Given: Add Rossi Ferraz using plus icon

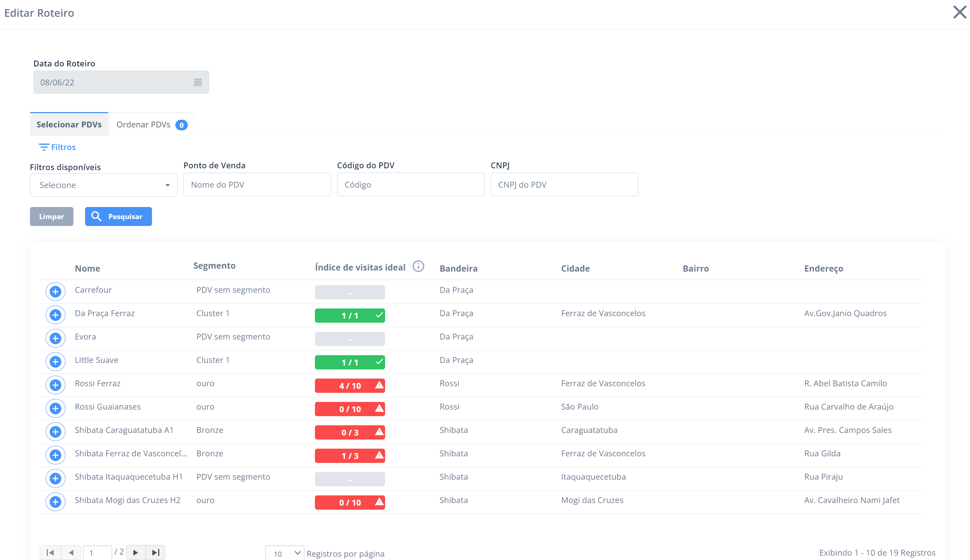Looking at the screenshot, I should [56, 385].
